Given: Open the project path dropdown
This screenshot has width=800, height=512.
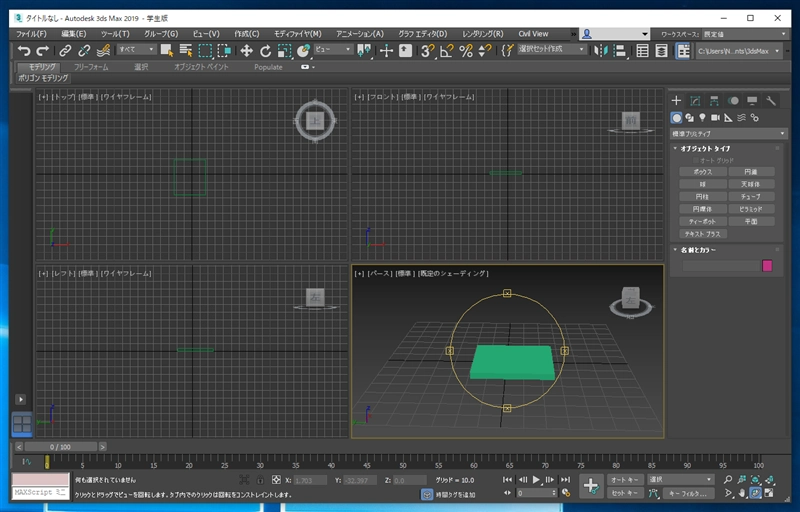Looking at the screenshot, I should click(739, 51).
